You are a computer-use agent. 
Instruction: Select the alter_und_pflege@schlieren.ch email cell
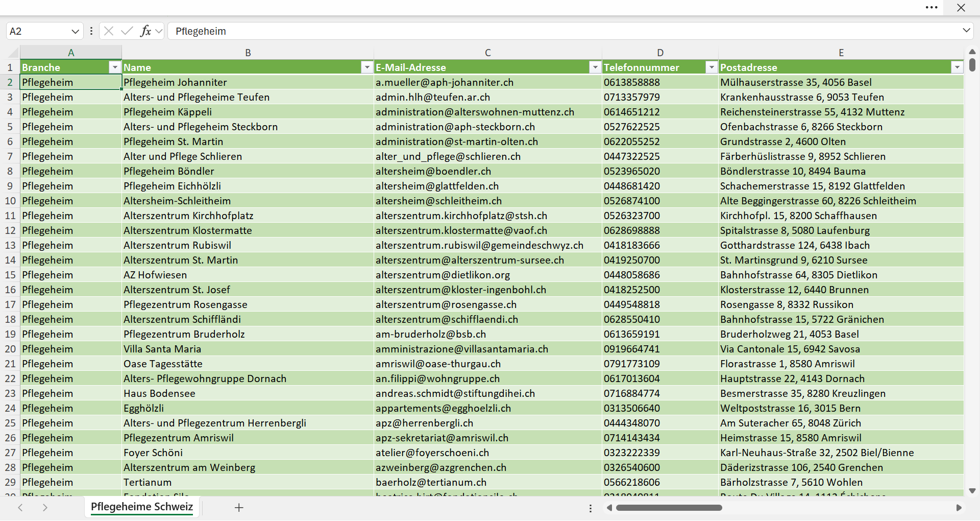[488, 156]
